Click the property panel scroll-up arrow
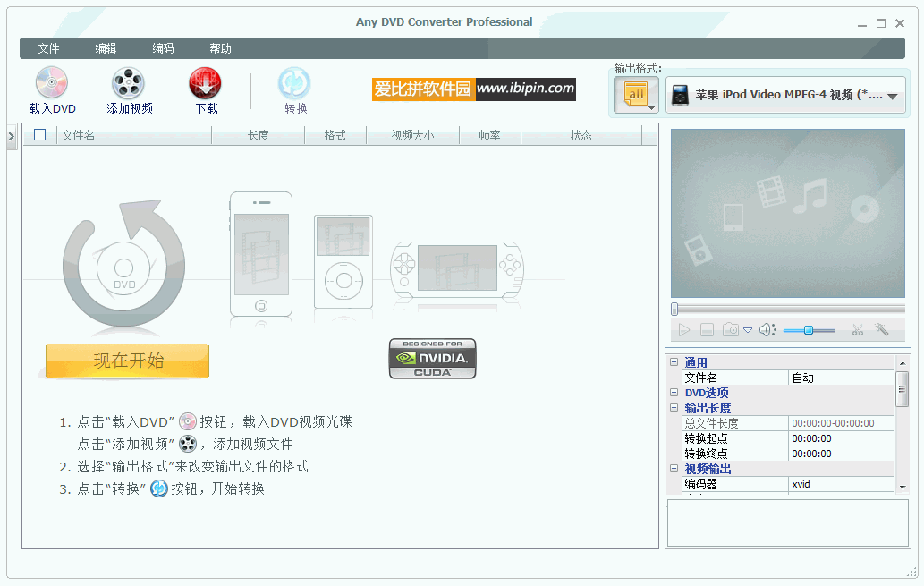Screen dimensions: 924x586 [903, 362]
